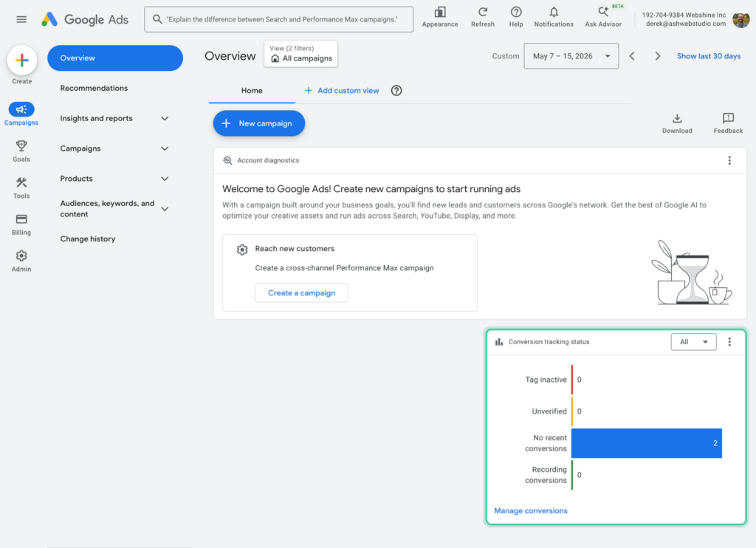
Task: Open the Tools wrench icon
Action: (x=21, y=182)
